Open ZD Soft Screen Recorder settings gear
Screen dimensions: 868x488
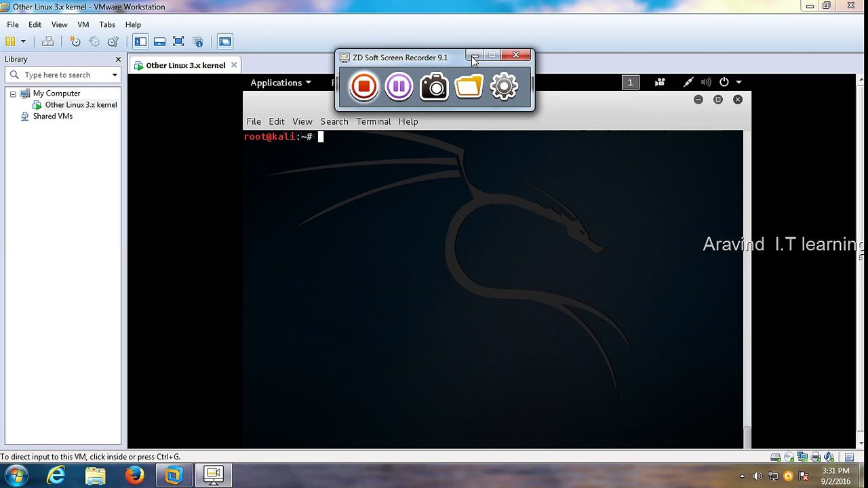tap(504, 86)
